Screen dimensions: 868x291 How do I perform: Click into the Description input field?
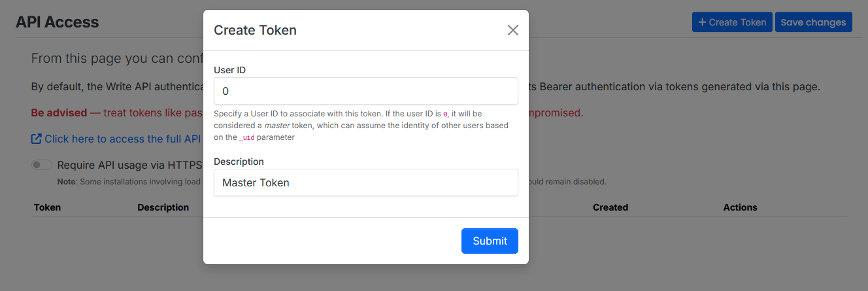pos(365,182)
